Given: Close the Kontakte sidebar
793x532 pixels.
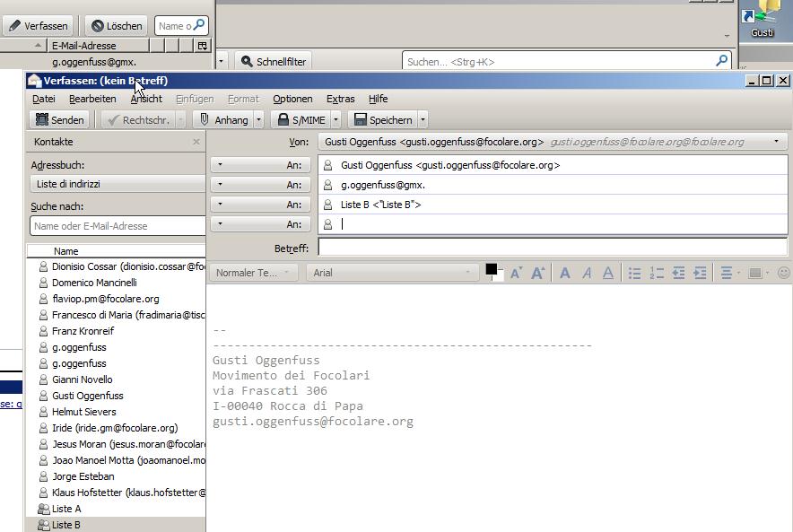Looking at the screenshot, I should click(x=196, y=142).
